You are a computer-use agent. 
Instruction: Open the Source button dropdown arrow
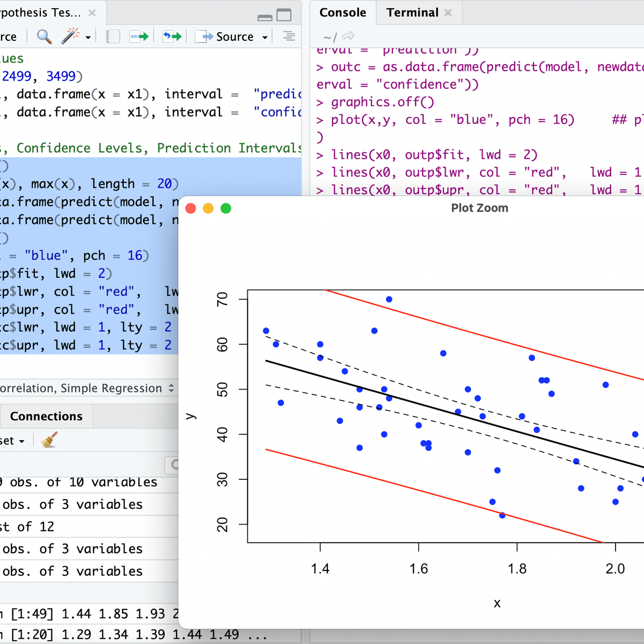click(x=264, y=36)
